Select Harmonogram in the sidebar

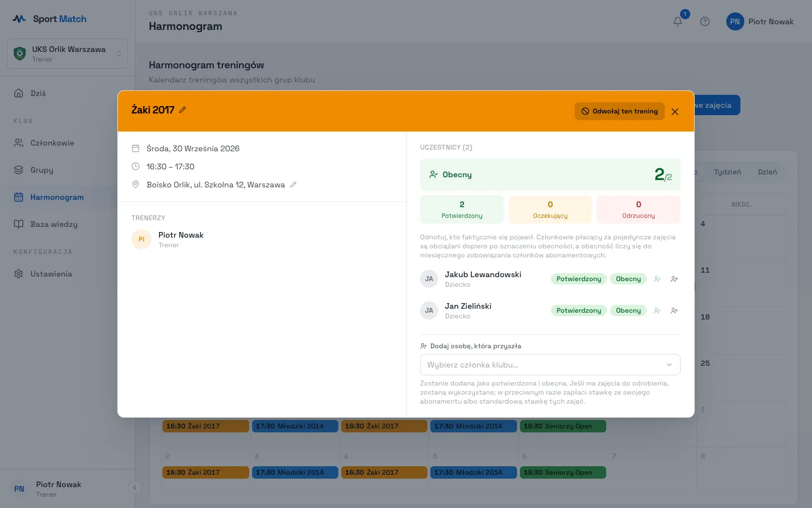pyautogui.click(x=68, y=197)
